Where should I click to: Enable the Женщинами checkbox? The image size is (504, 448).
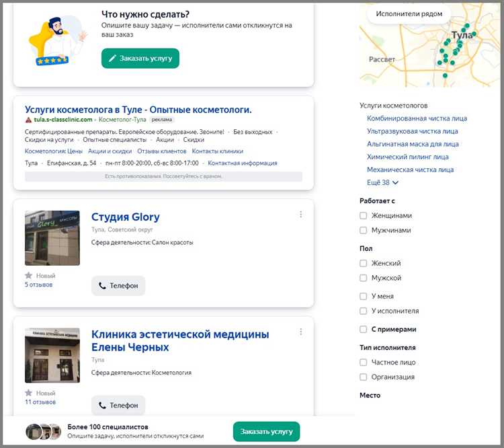[x=364, y=216]
